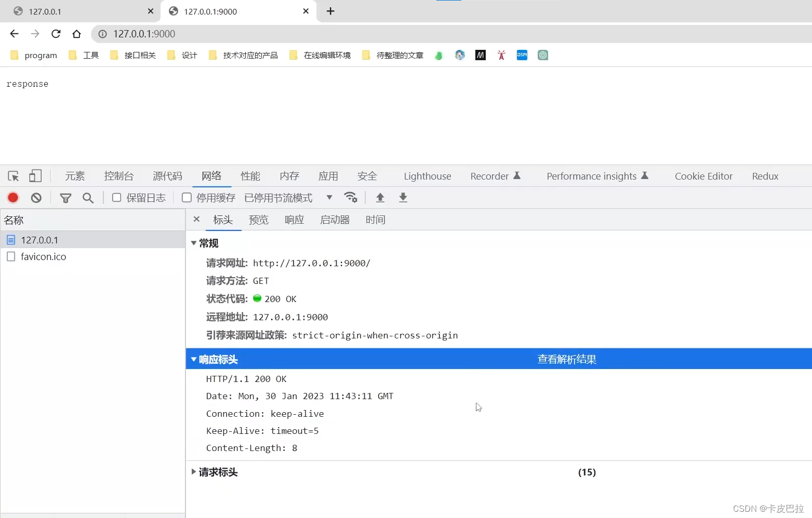The height and width of the screenshot is (518, 812).
Task: Collapse the 常规 section
Action: (194, 243)
